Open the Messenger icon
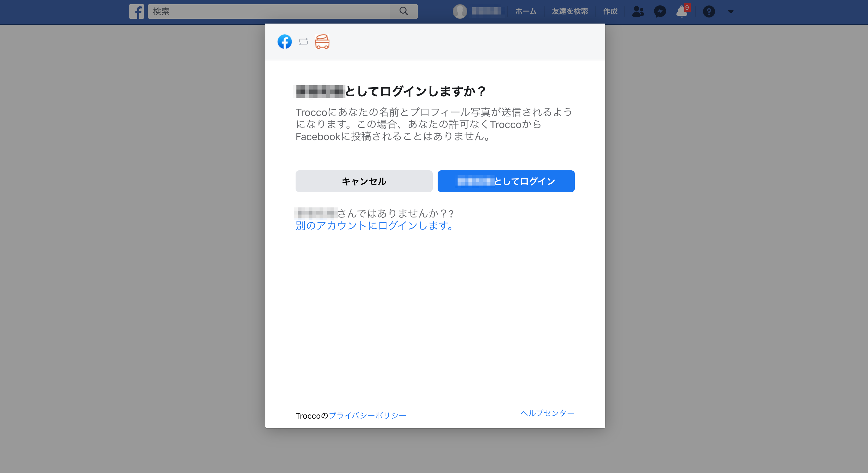The height and width of the screenshot is (473, 868). click(660, 11)
